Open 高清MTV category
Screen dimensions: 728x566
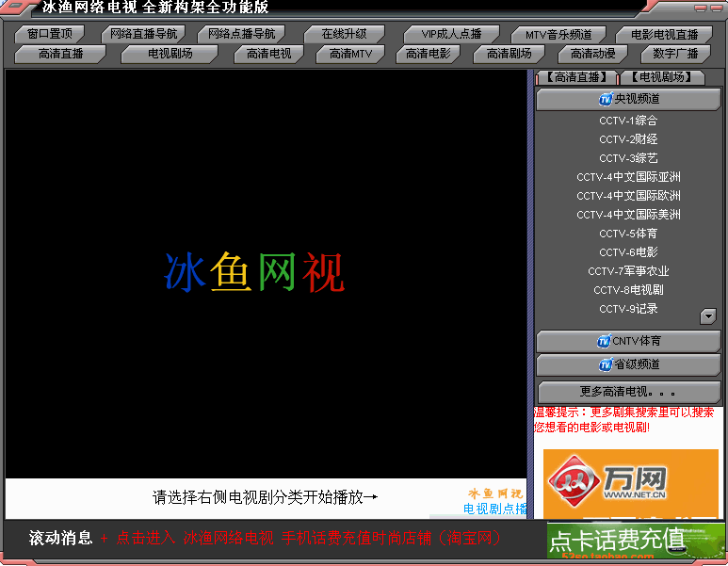pos(350,54)
